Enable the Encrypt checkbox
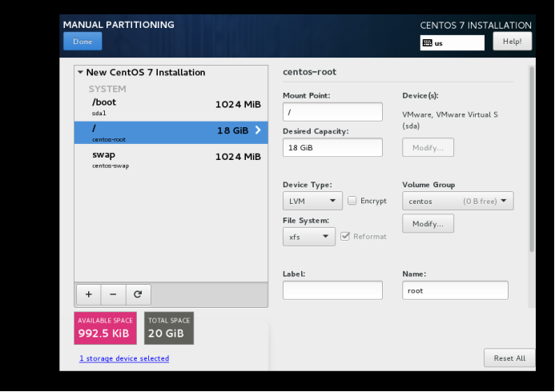Image resolution: width=555 pixels, height=392 pixels. coord(352,201)
